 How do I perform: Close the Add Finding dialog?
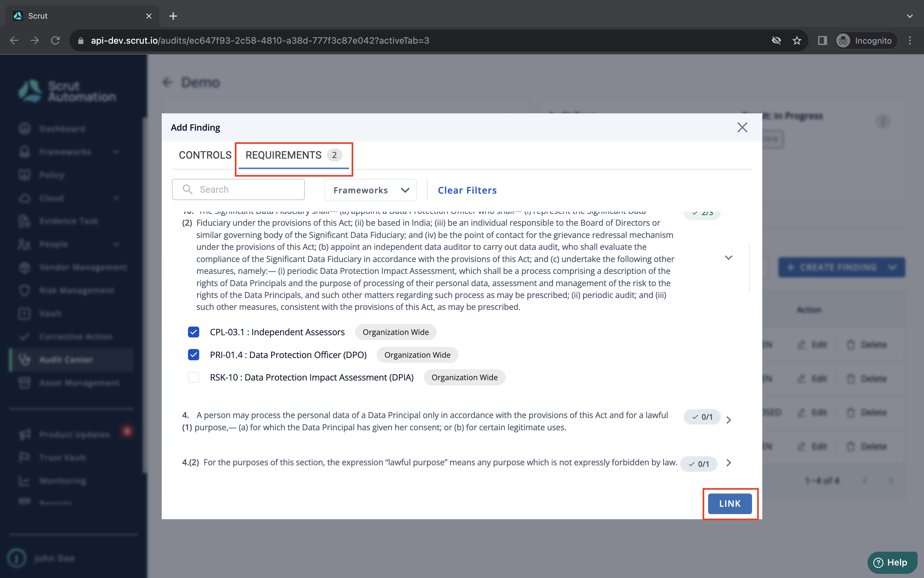pos(742,127)
